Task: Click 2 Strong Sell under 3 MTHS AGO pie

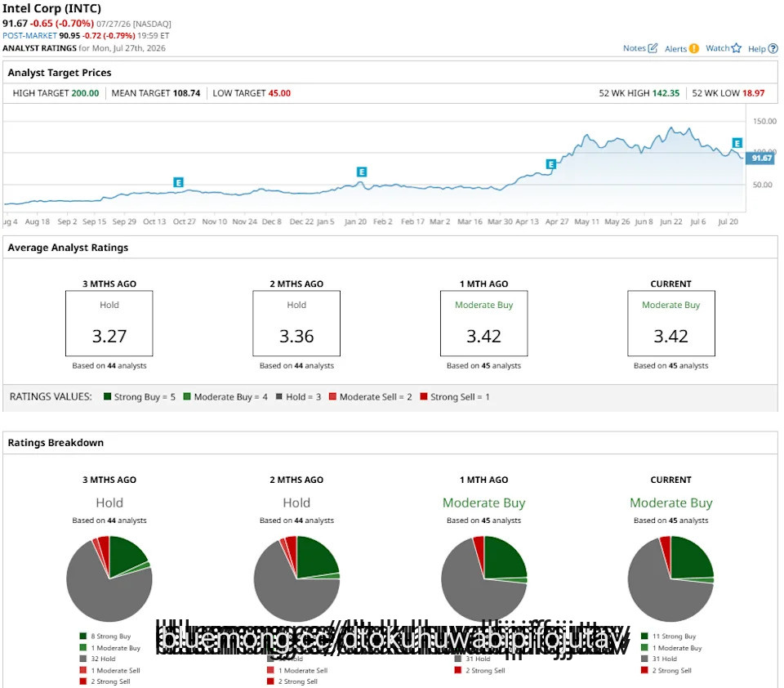Action: (105, 681)
